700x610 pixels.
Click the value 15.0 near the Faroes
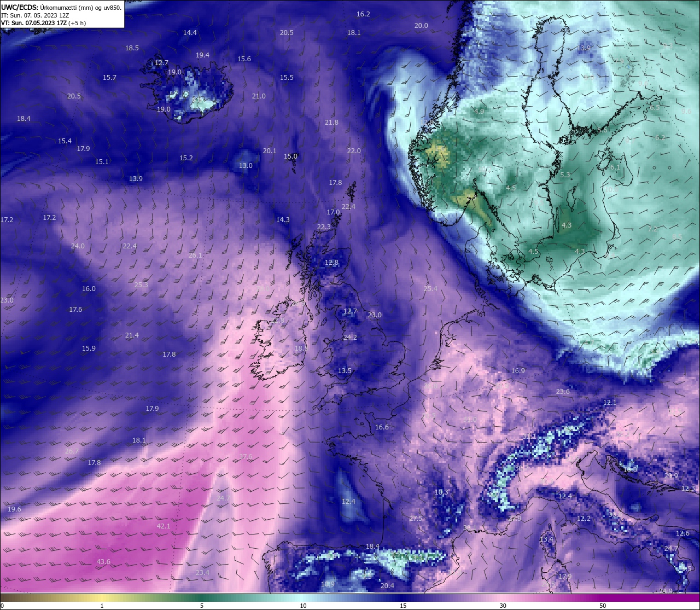(x=290, y=156)
